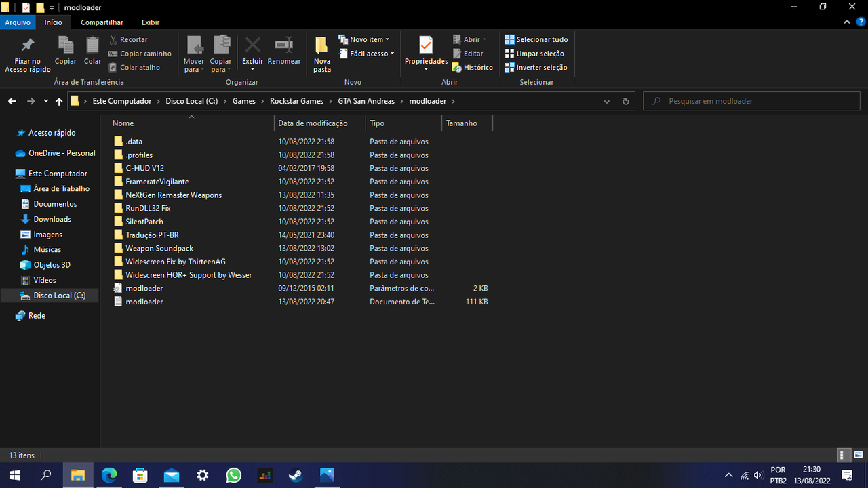Pin folder with Fixar no Acesso rápido

pyautogui.click(x=28, y=55)
